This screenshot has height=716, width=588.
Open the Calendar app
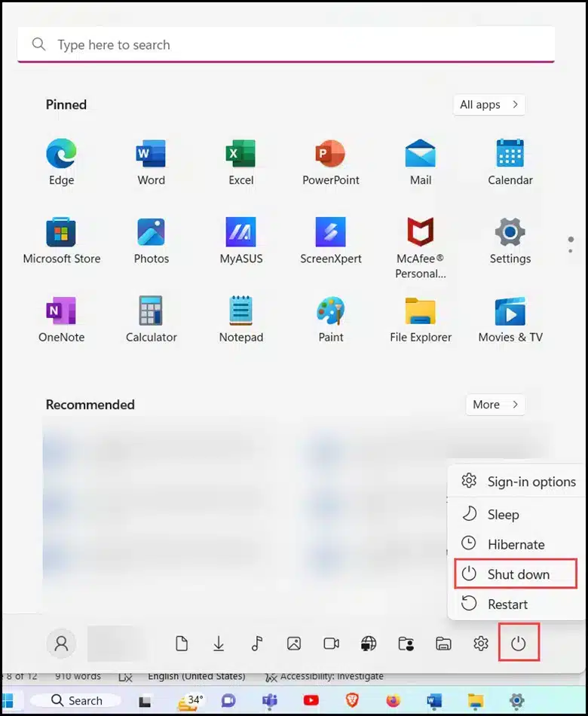click(x=510, y=162)
